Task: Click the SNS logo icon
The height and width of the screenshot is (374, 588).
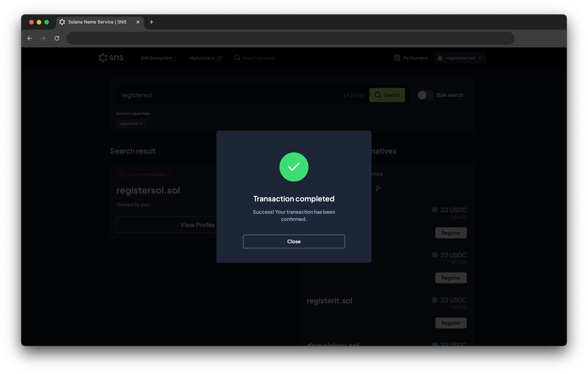Action: point(103,58)
